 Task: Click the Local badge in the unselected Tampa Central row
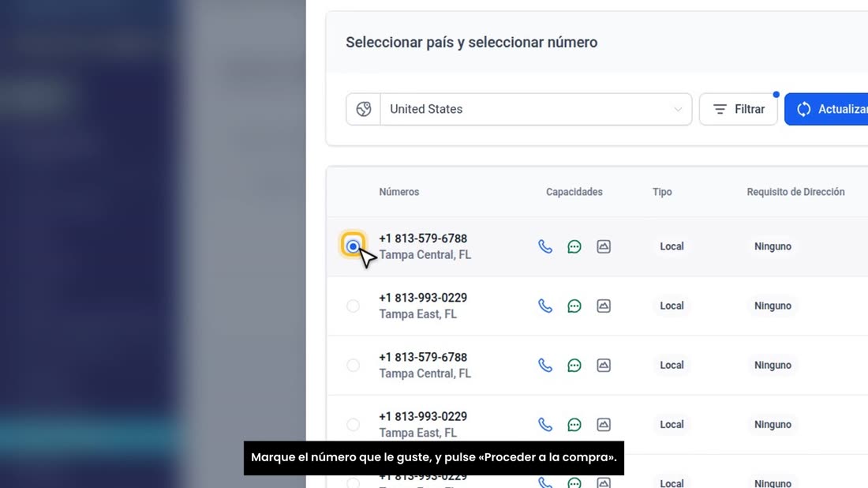pos(672,365)
